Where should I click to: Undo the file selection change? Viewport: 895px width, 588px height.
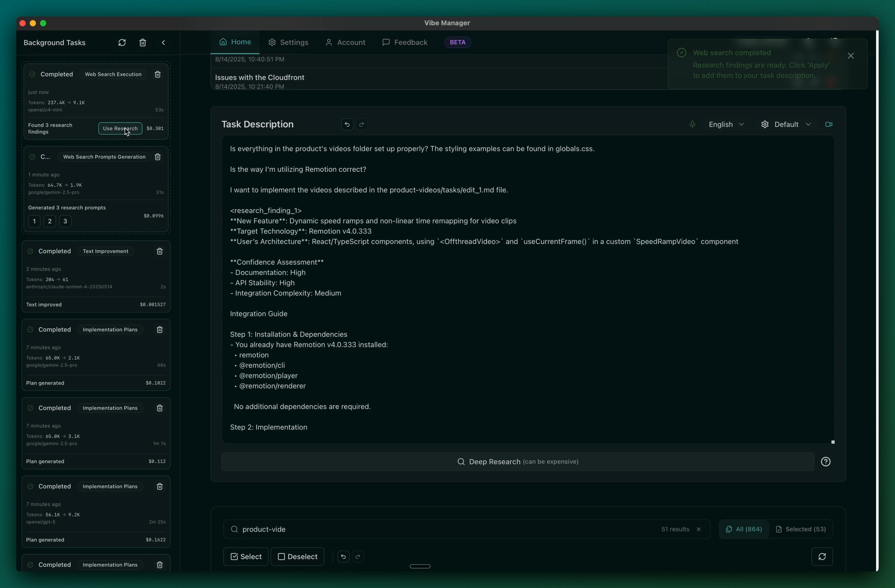pyautogui.click(x=343, y=556)
